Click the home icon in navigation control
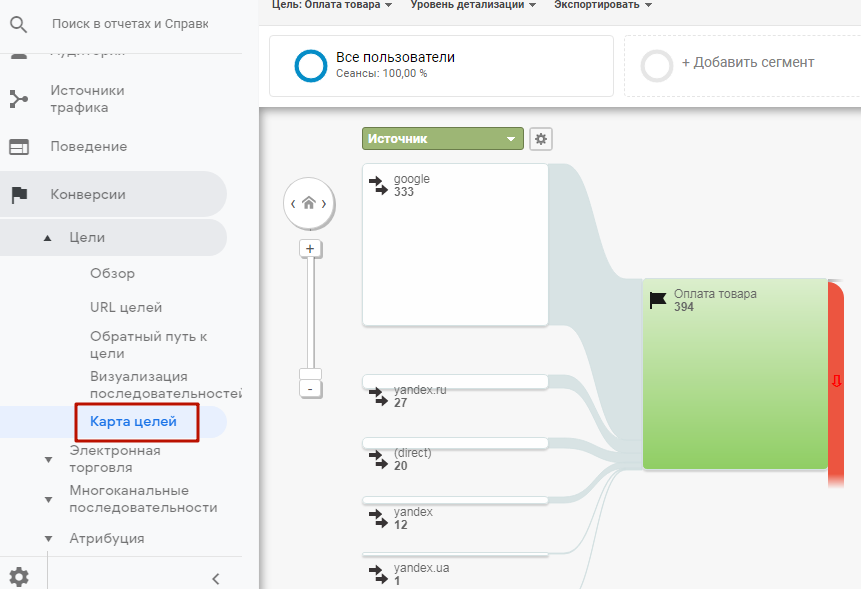861x589 pixels. point(309,203)
